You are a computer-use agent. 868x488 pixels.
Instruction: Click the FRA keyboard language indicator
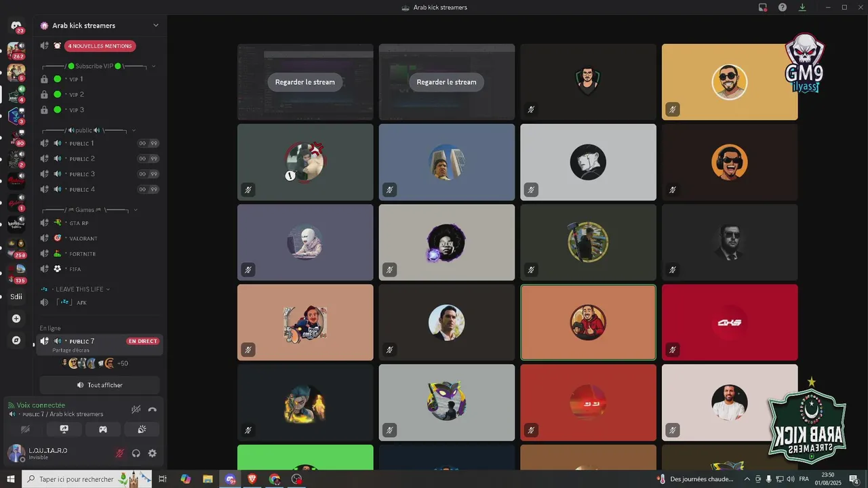pyautogui.click(x=804, y=479)
